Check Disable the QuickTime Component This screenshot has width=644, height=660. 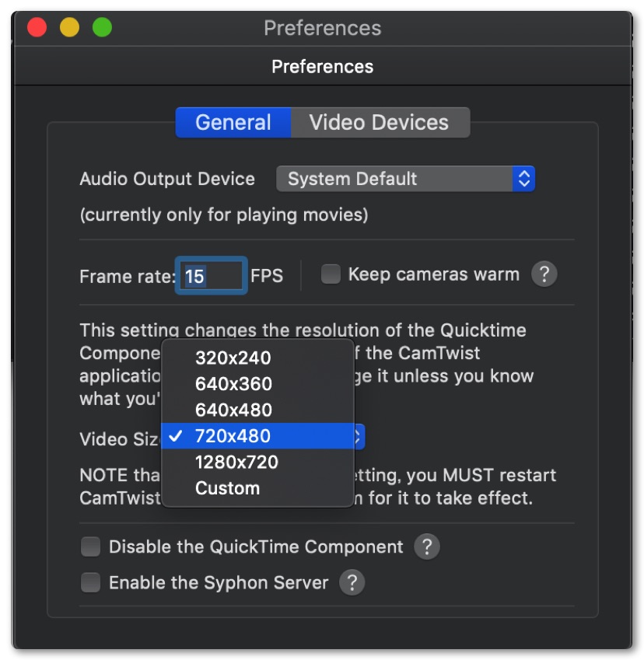click(x=91, y=547)
